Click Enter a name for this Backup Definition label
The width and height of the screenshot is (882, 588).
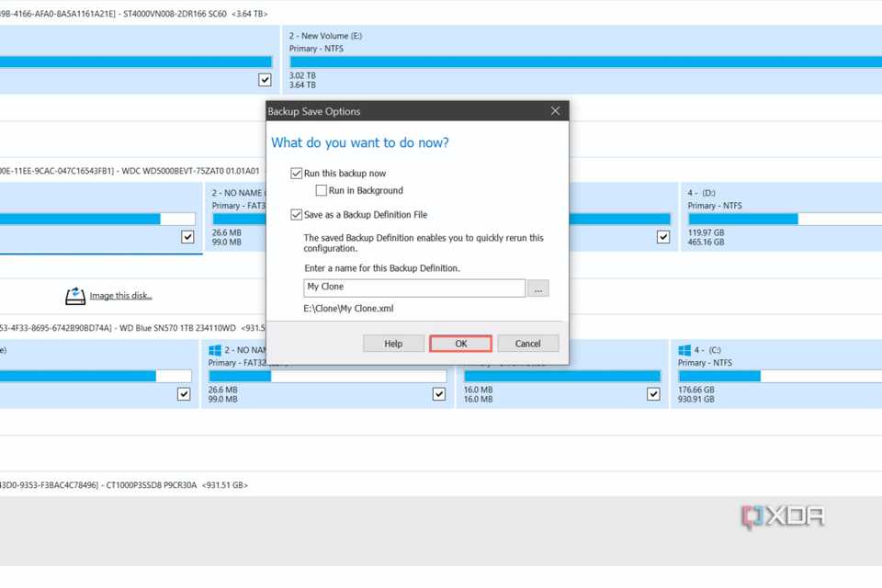click(382, 268)
